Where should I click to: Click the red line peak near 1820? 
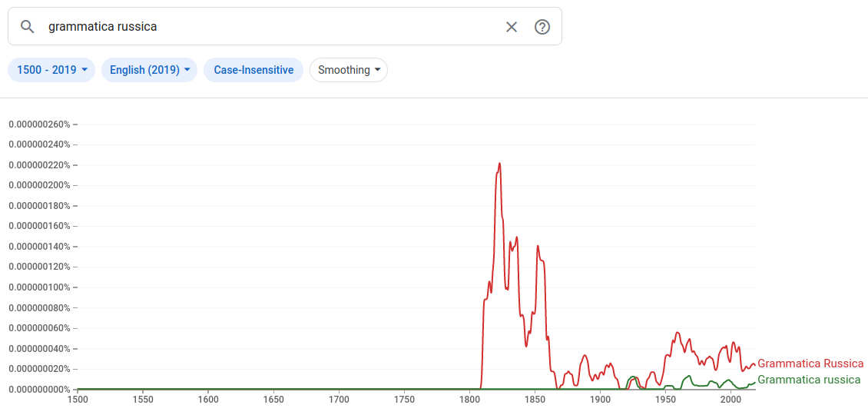(499, 164)
